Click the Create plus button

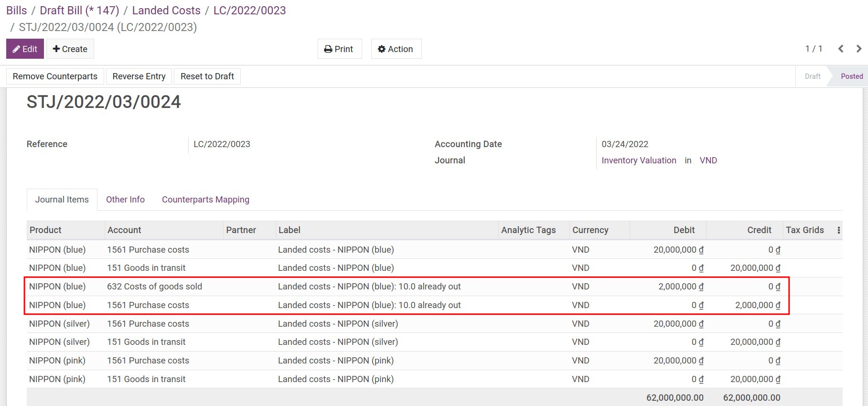point(70,49)
